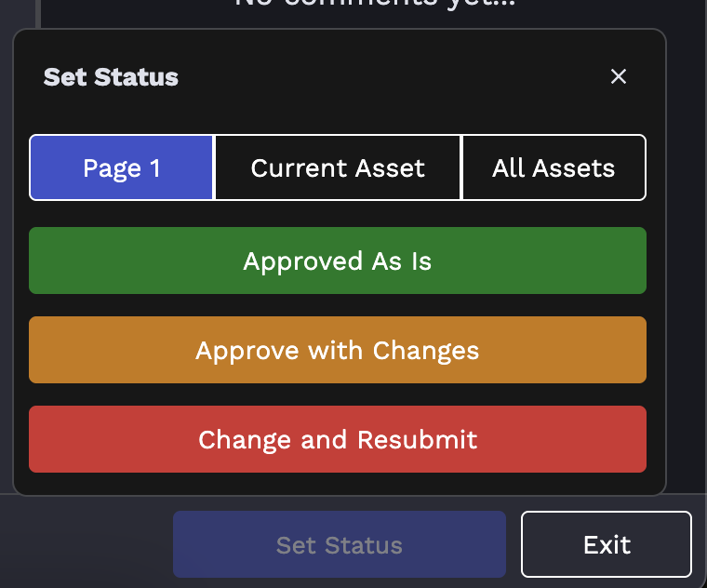This screenshot has width=707, height=588.
Task: Choose the All Assets tab
Action: tap(554, 167)
